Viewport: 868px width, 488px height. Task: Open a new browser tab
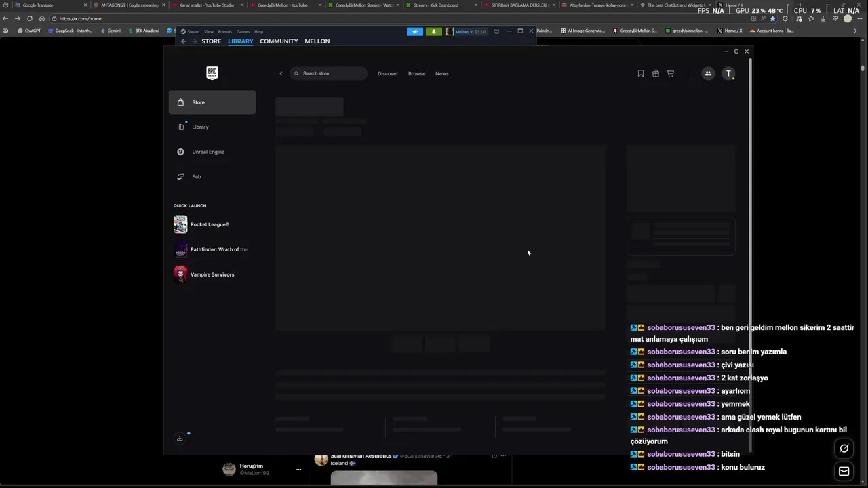tap(800, 5)
